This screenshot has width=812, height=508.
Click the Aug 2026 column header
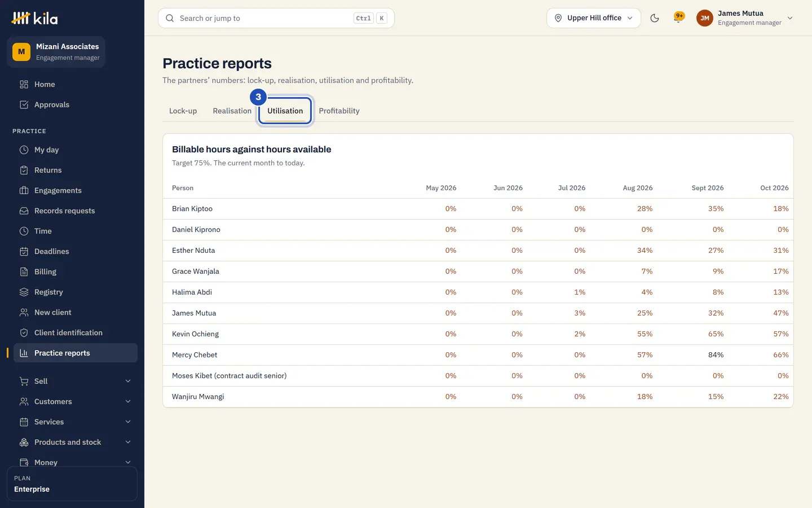coord(637,188)
